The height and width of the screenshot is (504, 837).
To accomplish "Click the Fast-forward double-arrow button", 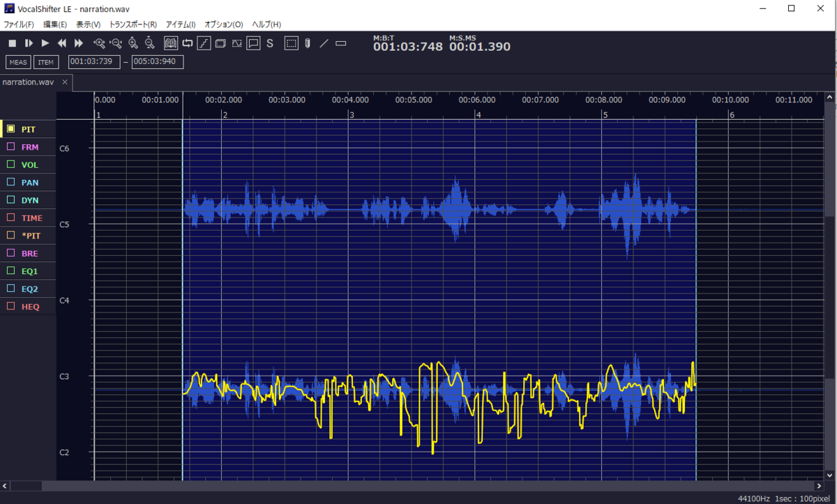I will [79, 43].
